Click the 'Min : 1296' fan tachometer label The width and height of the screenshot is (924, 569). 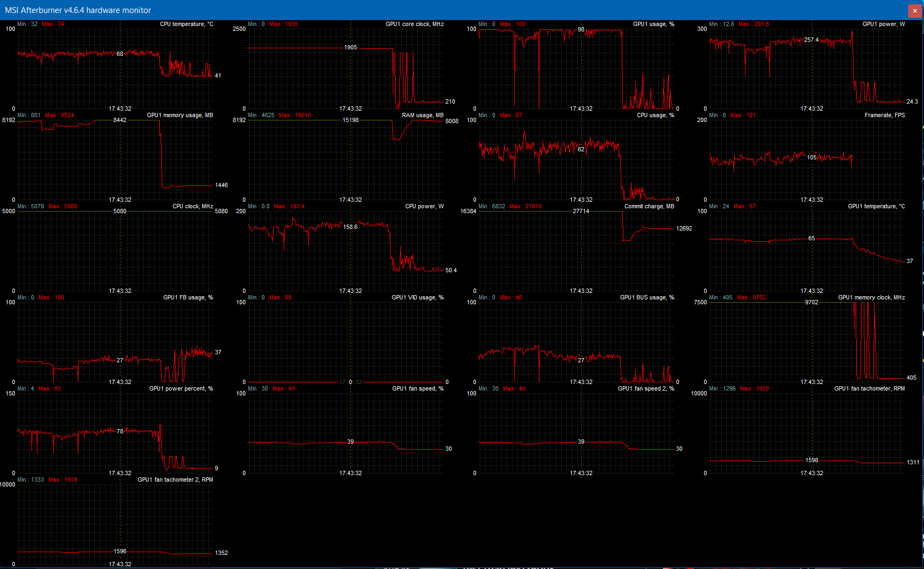click(x=722, y=388)
